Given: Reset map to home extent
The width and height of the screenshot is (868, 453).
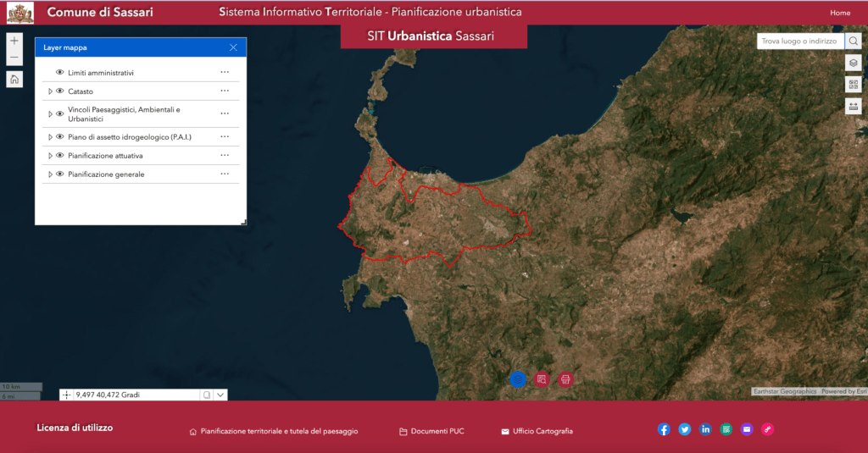Looking at the screenshot, I should [14, 80].
